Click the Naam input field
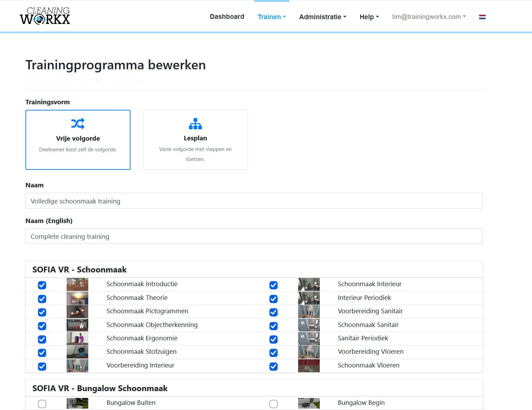532x410 pixels. tap(254, 201)
